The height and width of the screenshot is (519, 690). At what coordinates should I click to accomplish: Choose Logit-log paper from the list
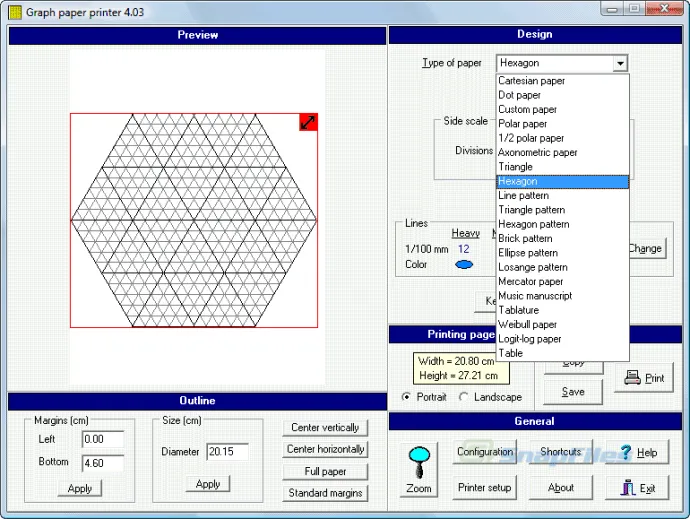[562, 339]
